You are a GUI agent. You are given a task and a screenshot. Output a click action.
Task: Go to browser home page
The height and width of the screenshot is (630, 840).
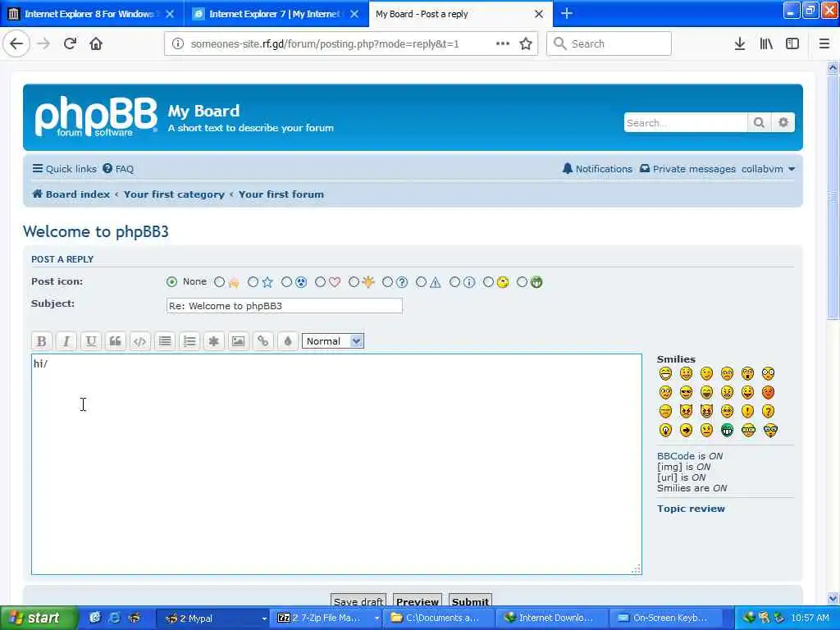point(96,44)
